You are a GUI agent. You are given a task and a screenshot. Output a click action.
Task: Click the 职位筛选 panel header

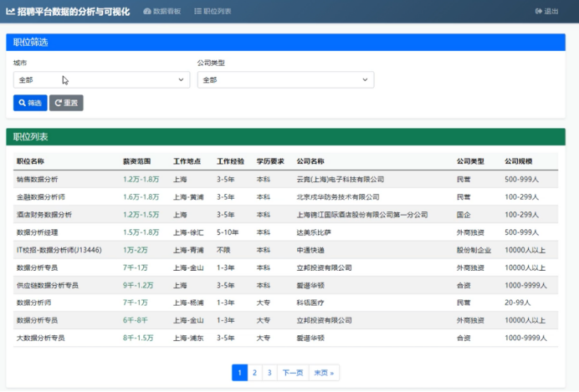285,43
